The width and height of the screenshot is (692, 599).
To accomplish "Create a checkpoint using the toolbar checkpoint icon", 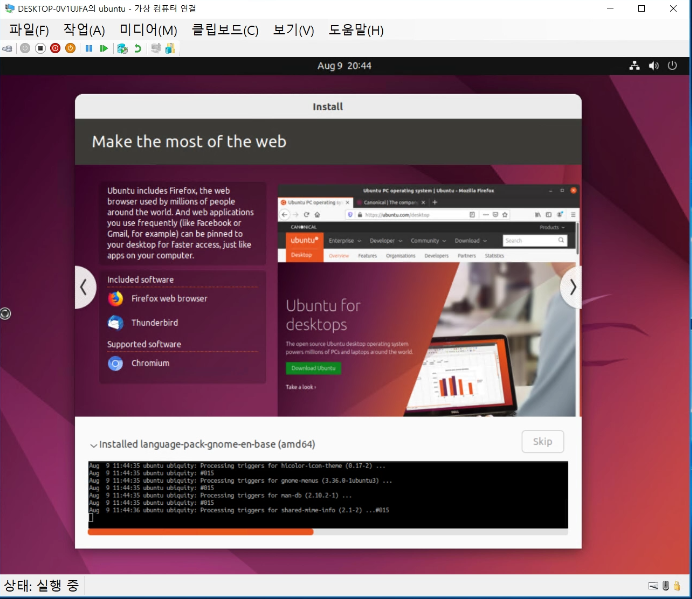I will tap(122, 48).
